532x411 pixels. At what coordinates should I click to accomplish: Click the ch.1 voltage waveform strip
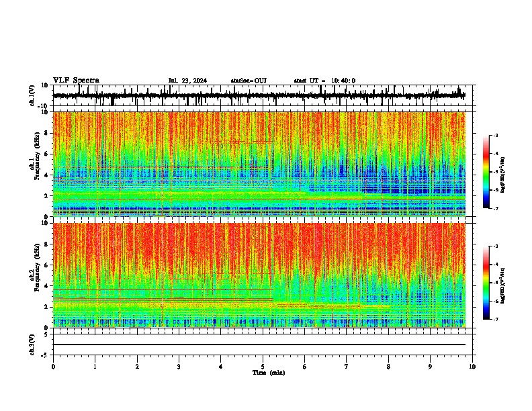pyautogui.click(x=259, y=95)
